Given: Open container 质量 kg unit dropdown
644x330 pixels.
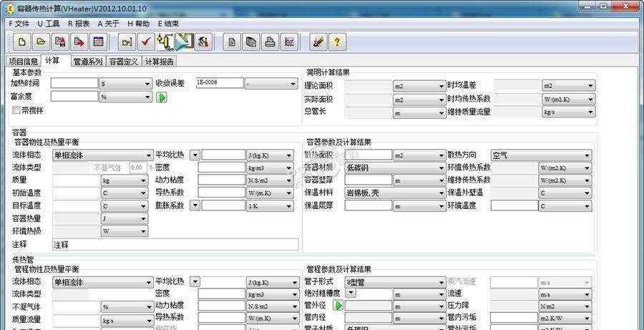Looking at the screenshot, I should (x=125, y=180).
